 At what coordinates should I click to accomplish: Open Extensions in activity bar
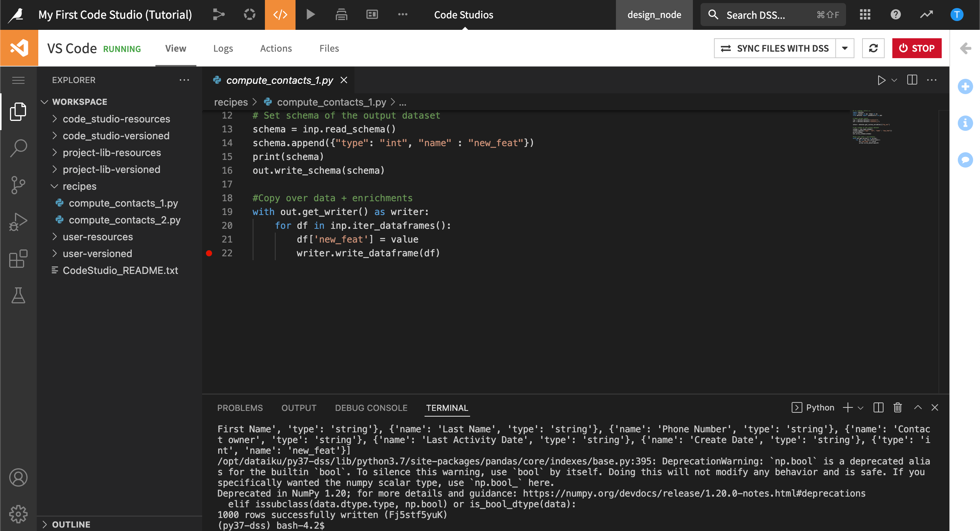[18, 259]
